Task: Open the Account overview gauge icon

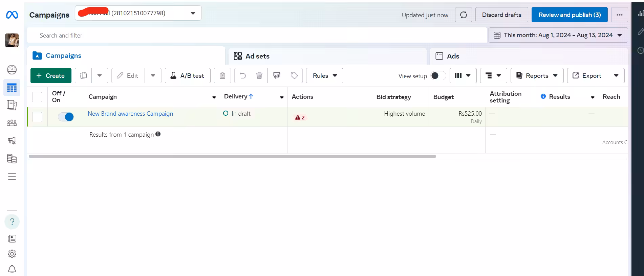Action: click(x=12, y=70)
